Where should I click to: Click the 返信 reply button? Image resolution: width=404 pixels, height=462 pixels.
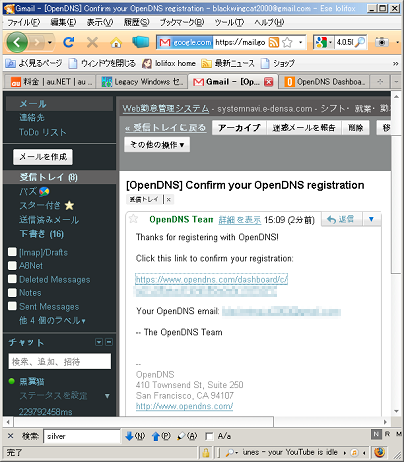(x=342, y=219)
